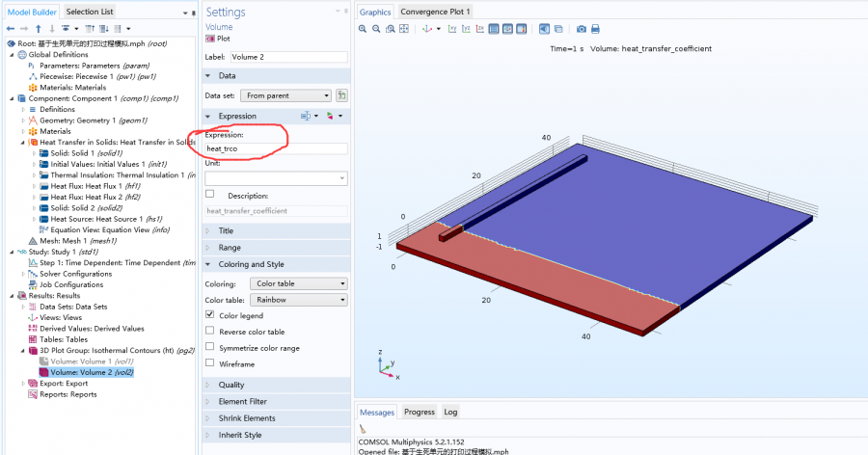
Task: Open the Progress tab
Action: pyautogui.click(x=420, y=412)
